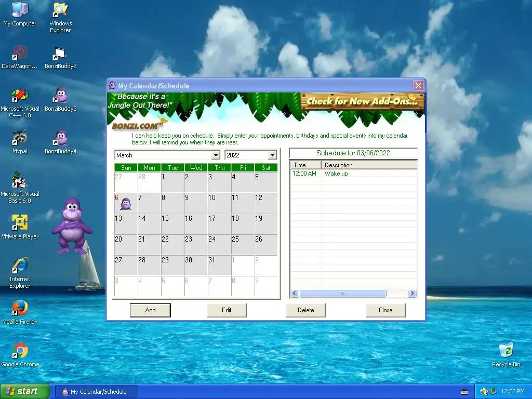Viewport: 532px width, 399px height.
Task: Click the system tray icon nearest the clock
Action: pyautogui.click(x=494, y=392)
